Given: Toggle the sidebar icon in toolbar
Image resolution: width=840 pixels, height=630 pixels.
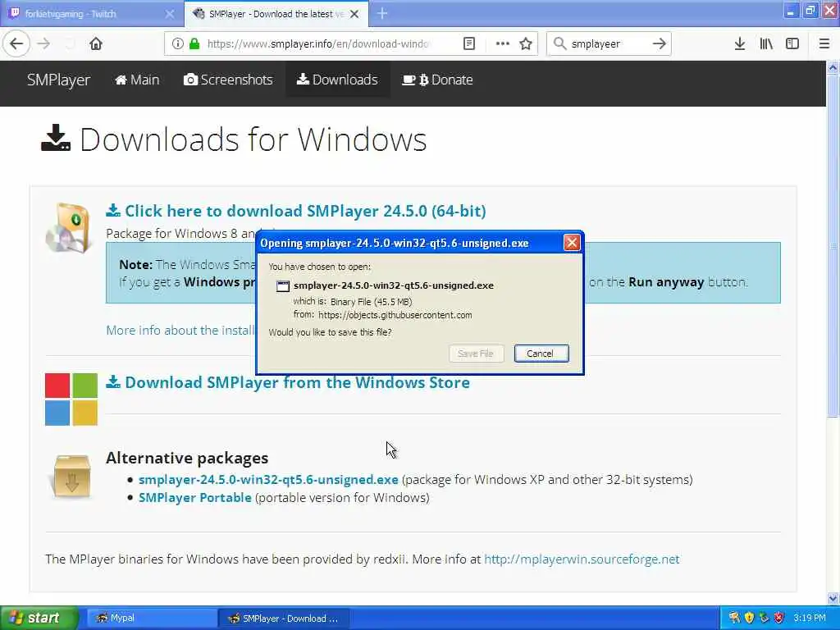Looking at the screenshot, I should click(792, 44).
